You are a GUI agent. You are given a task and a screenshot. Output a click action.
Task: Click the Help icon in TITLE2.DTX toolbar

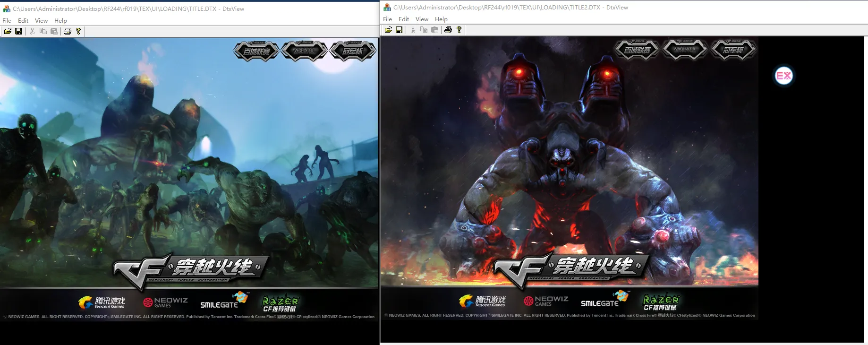459,30
